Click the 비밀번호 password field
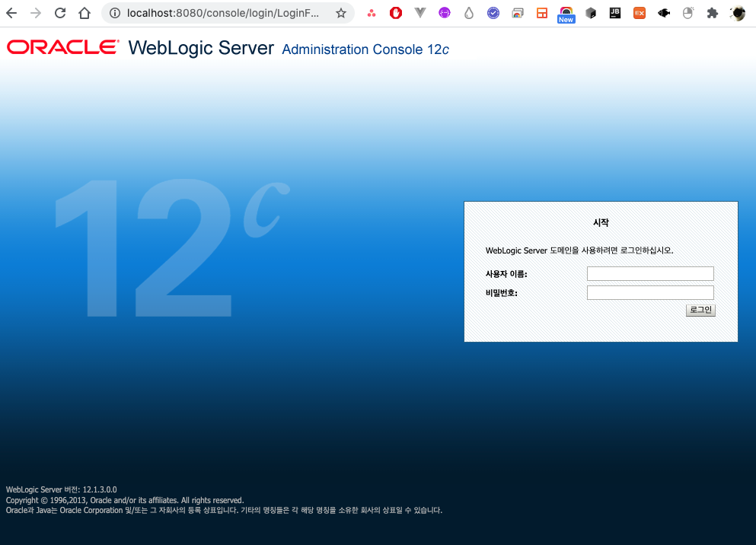This screenshot has width=756, height=545. pos(650,292)
